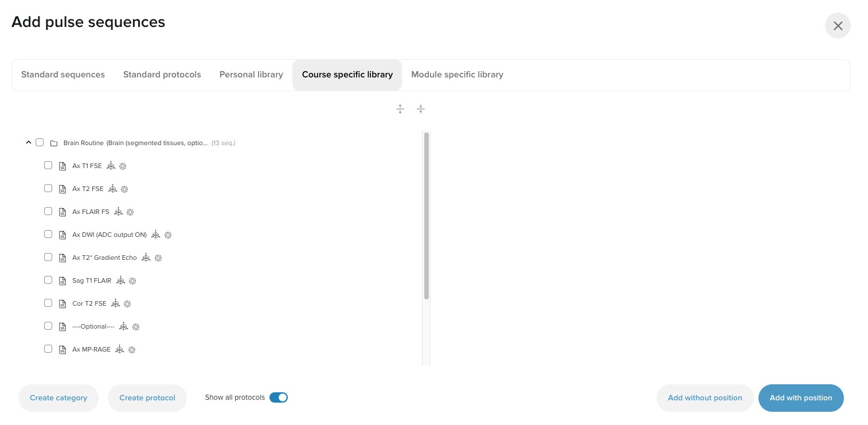Check the Ax MP-RAGE checkbox
868x425 pixels.
click(x=48, y=349)
